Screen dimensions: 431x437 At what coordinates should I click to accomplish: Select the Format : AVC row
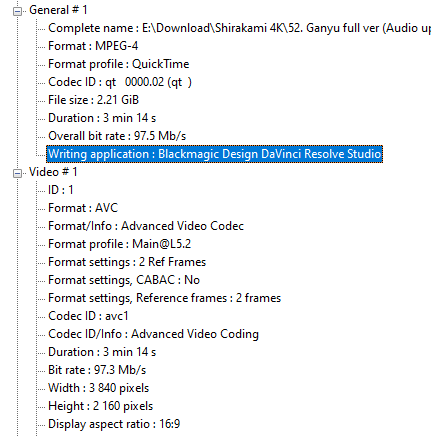(x=83, y=208)
